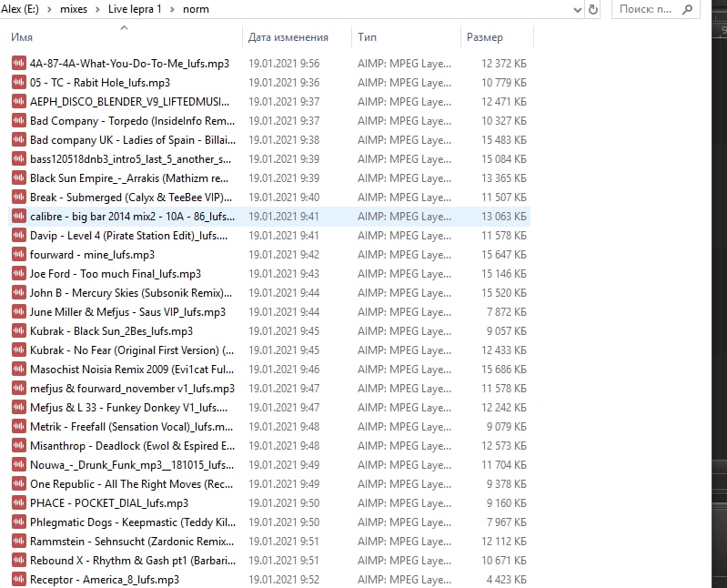Click file icon of calibre - big bar 2014 mix2

coord(19,216)
